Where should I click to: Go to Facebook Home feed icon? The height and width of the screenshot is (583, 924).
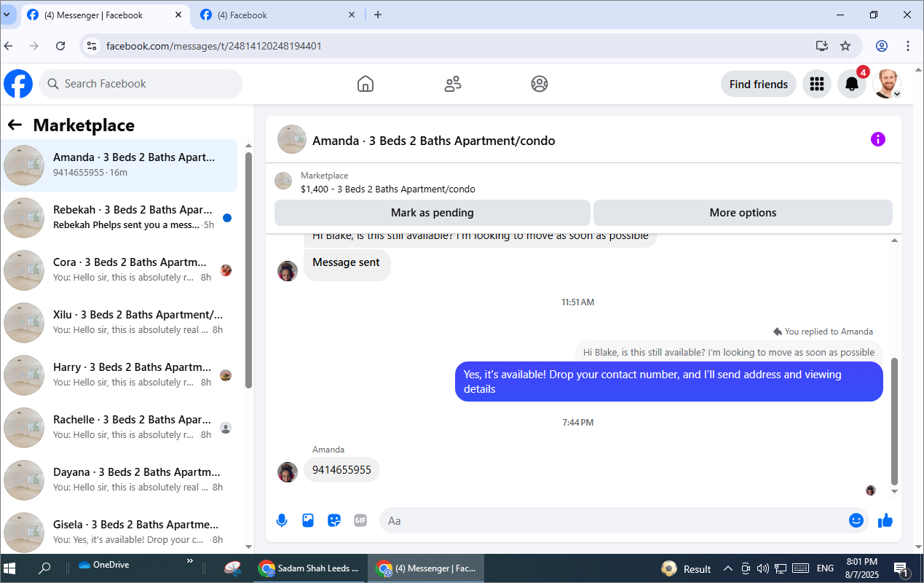[366, 84]
